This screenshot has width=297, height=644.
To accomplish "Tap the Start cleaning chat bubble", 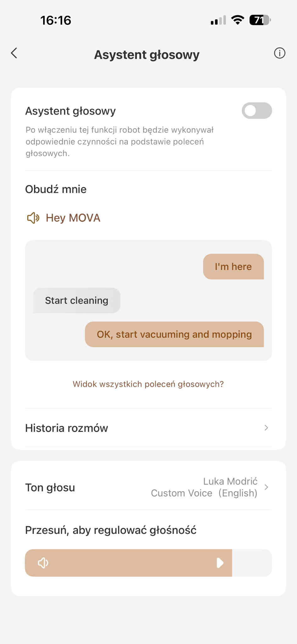I will (x=77, y=301).
